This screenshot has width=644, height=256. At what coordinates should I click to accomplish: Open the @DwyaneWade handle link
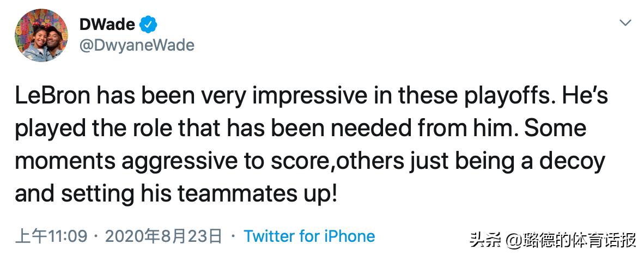tap(137, 45)
